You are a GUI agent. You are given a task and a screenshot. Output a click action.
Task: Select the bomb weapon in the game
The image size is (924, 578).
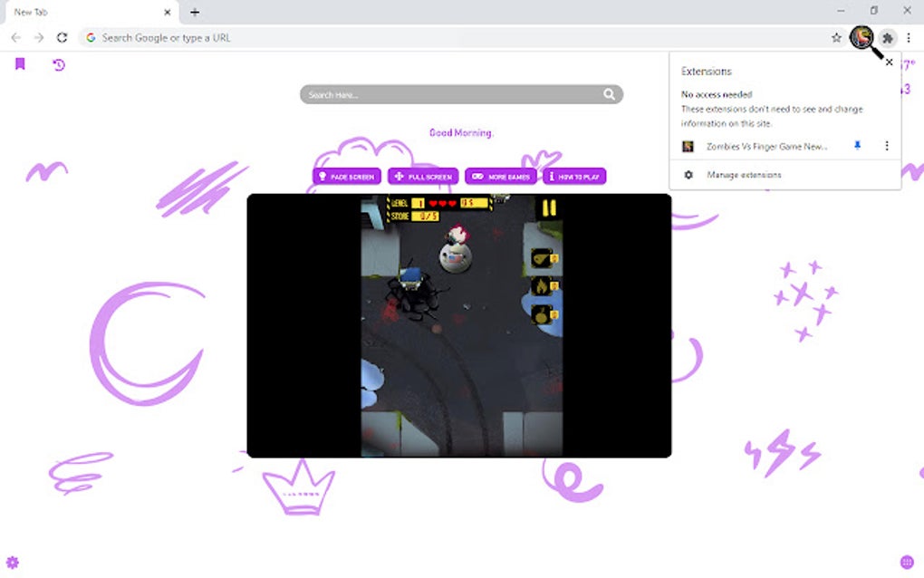pyautogui.click(x=540, y=313)
